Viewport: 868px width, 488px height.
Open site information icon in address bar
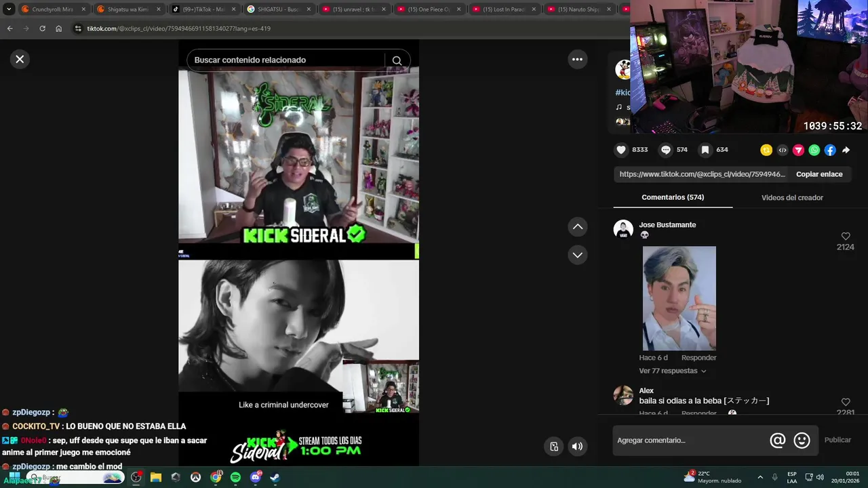pyautogui.click(x=78, y=28)
